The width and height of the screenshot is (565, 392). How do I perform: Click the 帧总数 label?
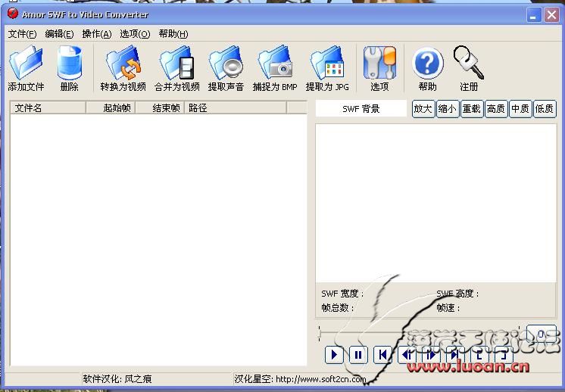pyautogui.click(x=338, y=308)
